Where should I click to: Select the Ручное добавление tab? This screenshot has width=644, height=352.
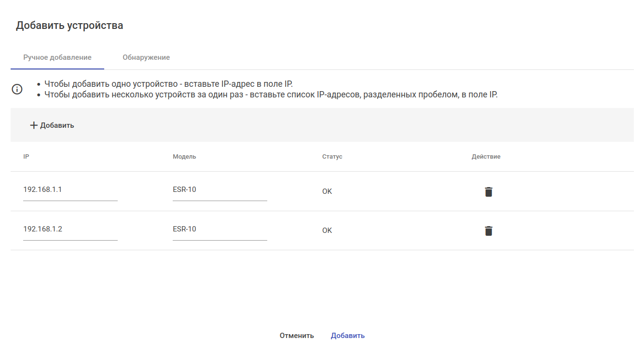pos(57,57)
